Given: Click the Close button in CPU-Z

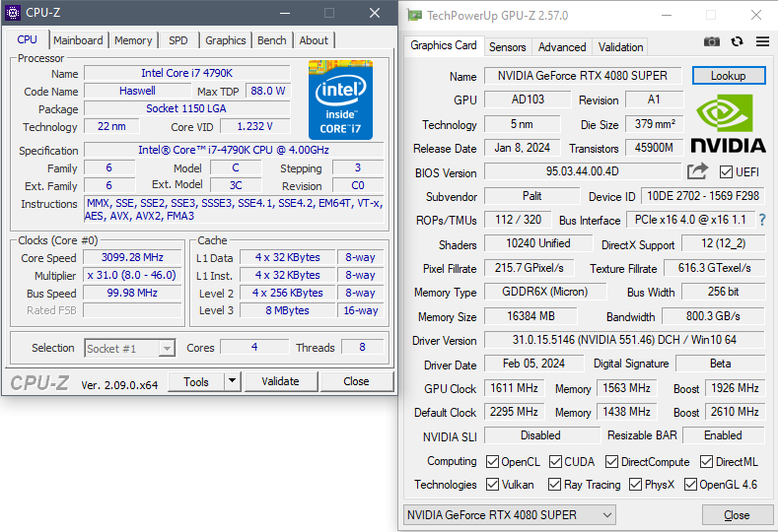Looking at the screenshot, I should click(356, 381).
